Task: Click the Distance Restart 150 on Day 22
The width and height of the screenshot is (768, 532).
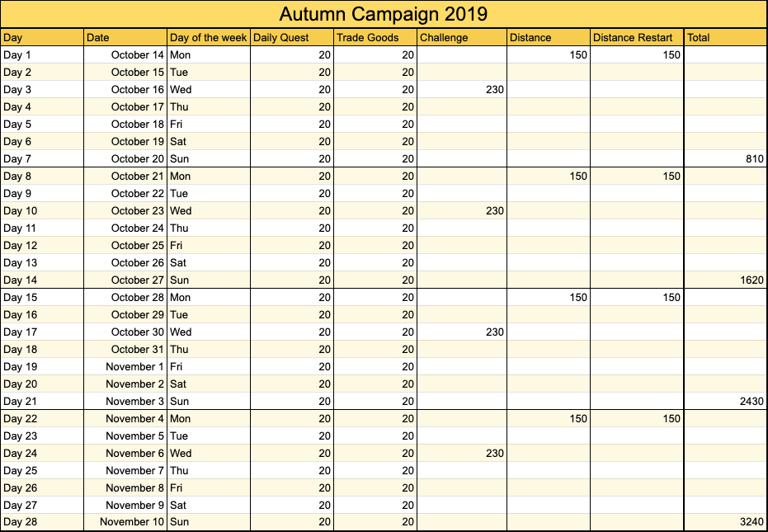Action: 637,418
